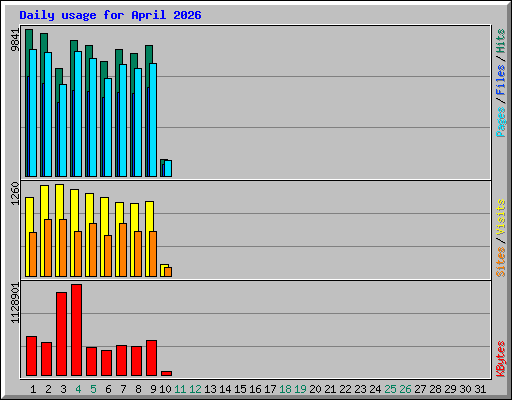The image size is (512, 400).
Task: Click the orange sites bar for day 5
Action: point(93,250)
